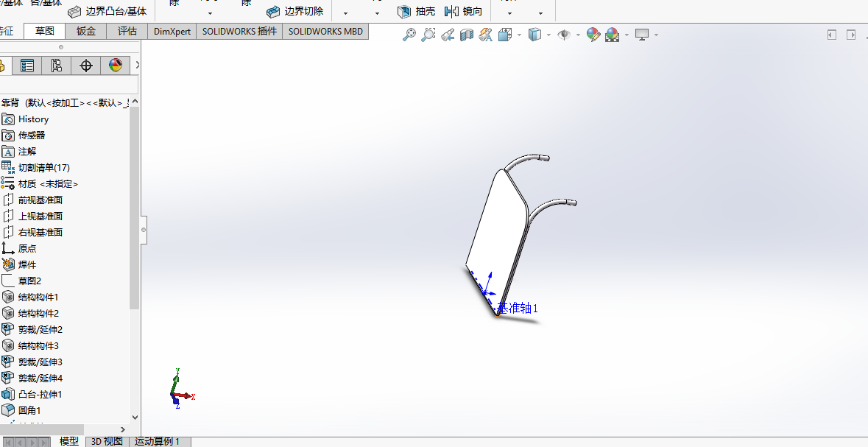Viewport: 868px width, 447px height.
Task: Open the DisplayManager color ball tab
Action: pos(115,66)
